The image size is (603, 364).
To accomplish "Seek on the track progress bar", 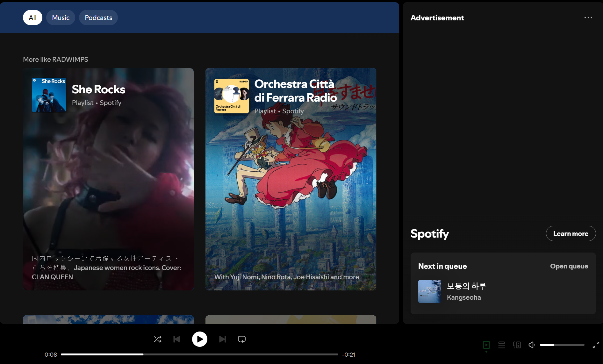I will coord(199,354).
